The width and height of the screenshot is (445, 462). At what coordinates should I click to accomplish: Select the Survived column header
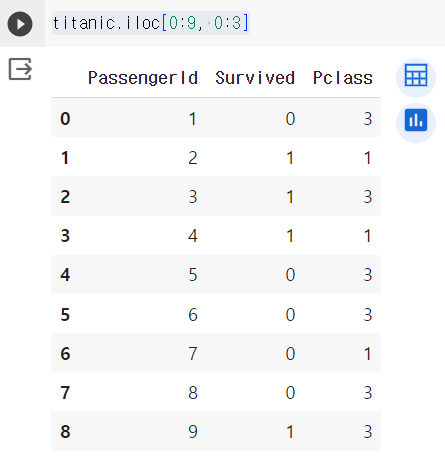(255, 78)
